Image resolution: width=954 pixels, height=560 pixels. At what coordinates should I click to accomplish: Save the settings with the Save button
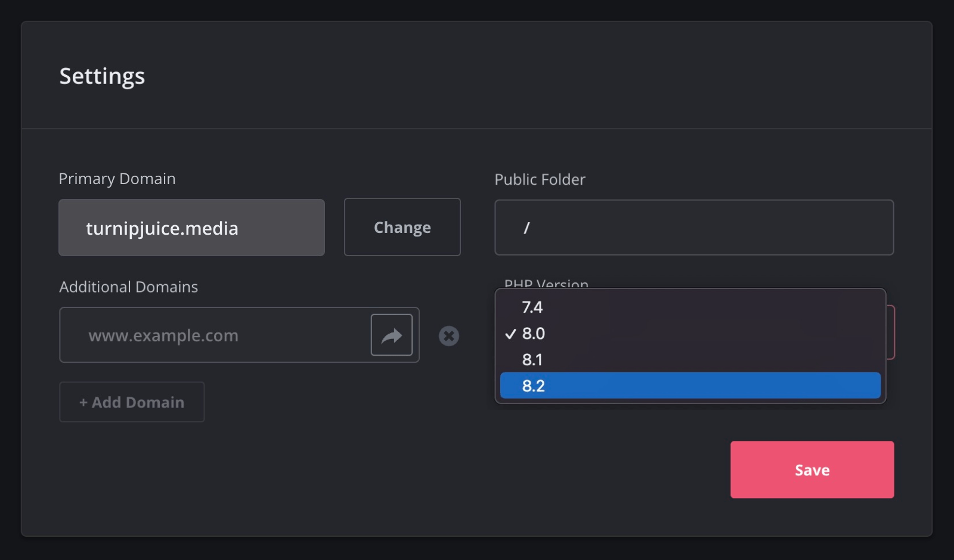point(812,469)
